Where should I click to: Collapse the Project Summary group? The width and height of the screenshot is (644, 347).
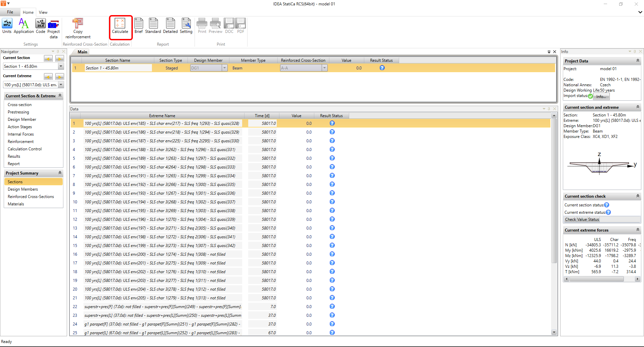tap(60, 173)
